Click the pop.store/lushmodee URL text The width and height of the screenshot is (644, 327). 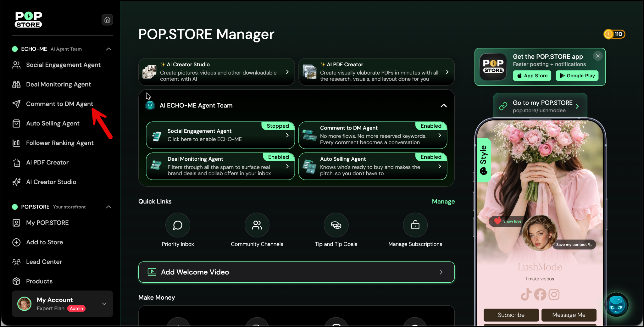click(x=539, y=111)
